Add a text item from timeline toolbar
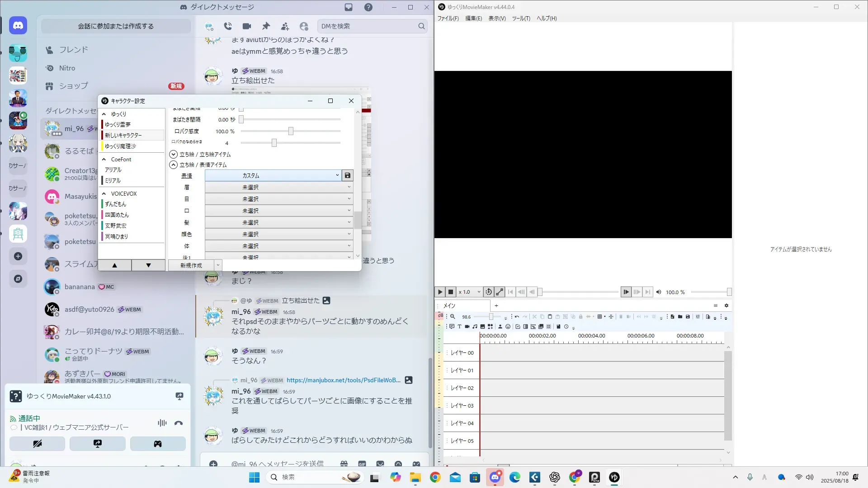The height and width of the screenshot is (488, 868). (459, 326)
